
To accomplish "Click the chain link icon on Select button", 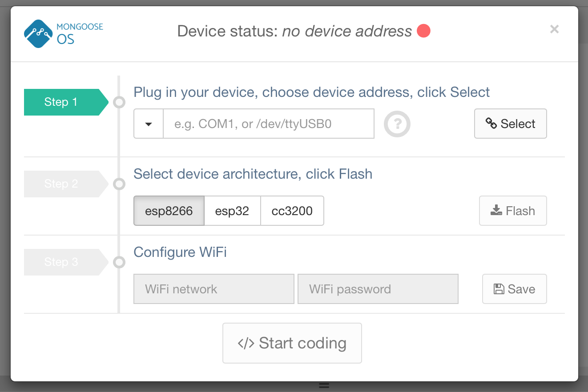I will click(x=491, y=124).
